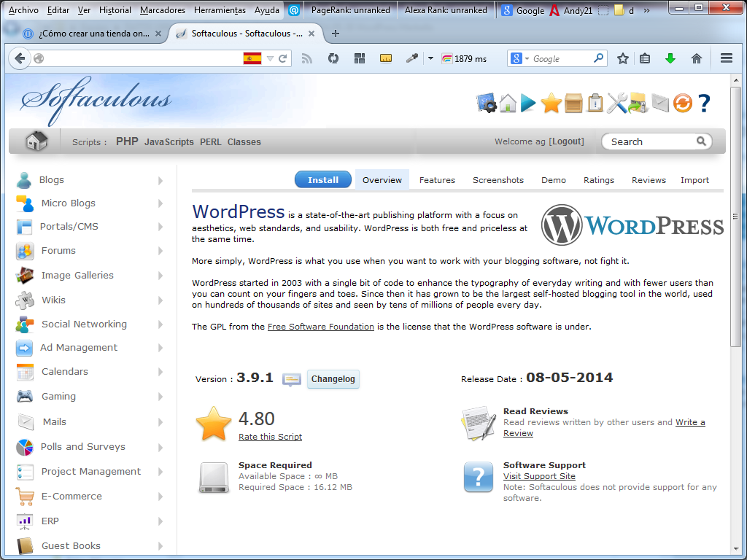Click the gold star ratings icon in header
This screenshot has width=747, height=560.
click(551, 103)
